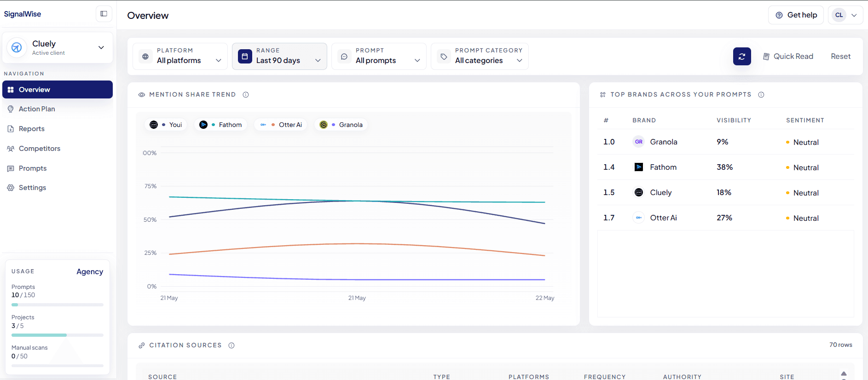Select the Granola brand row
Viewport: 868px width, 380px height.
coord(725,142)
